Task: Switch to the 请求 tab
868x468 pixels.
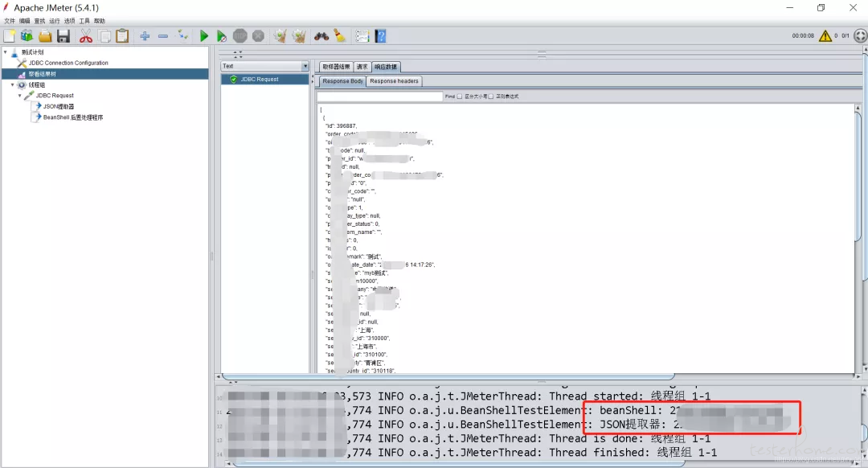Action: [x=362, y=67]
